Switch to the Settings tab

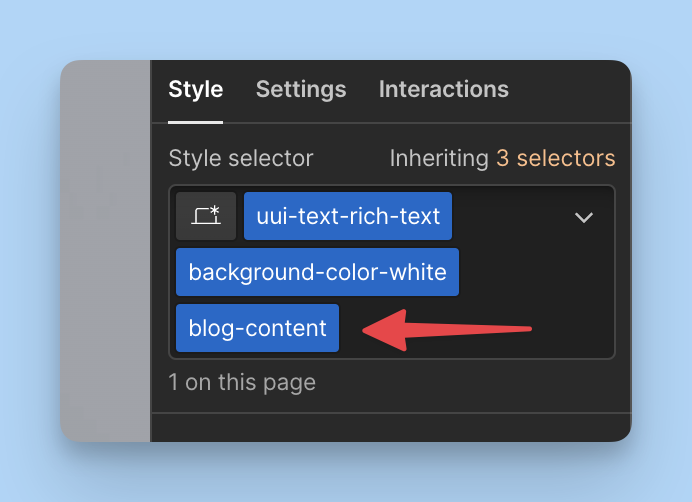tap(301, 89)
